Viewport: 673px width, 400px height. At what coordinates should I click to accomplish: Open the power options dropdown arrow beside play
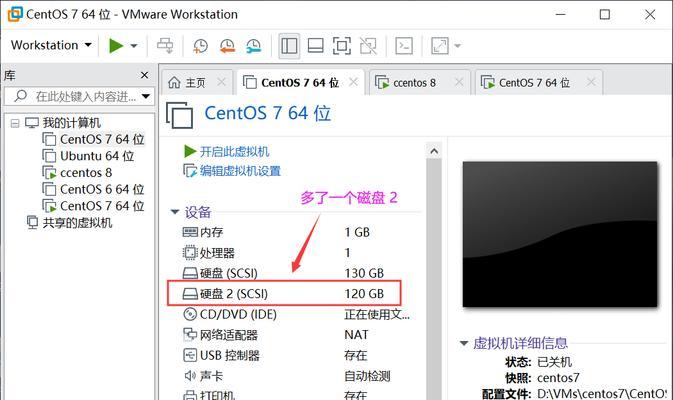coord(134,45)
